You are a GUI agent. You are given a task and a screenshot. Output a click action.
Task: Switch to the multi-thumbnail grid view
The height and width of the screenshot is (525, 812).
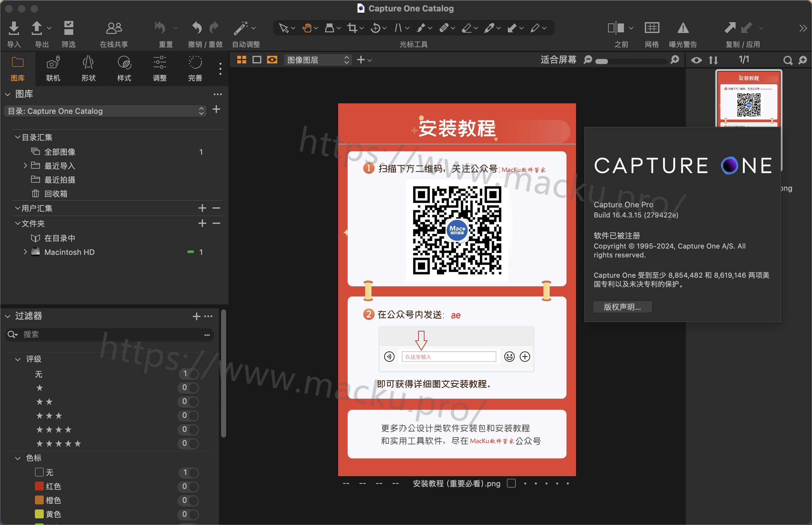[x=241, y=60]
